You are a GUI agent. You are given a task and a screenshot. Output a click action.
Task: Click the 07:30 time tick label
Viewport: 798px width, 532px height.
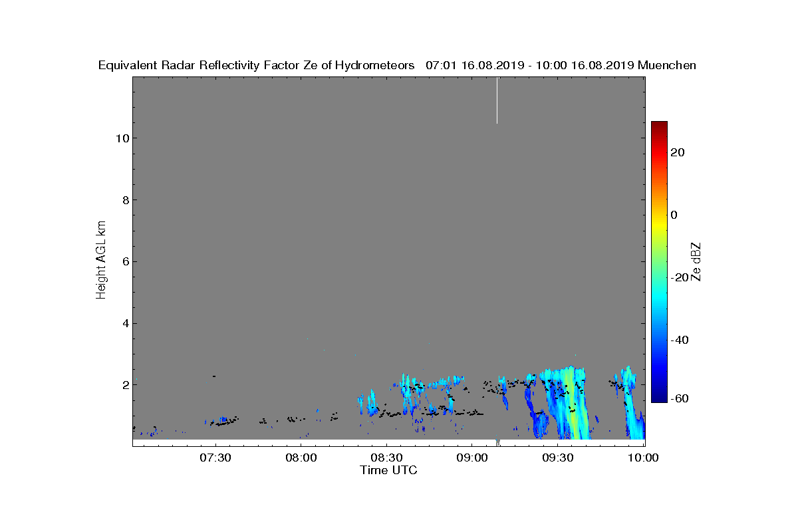[215, 458]
